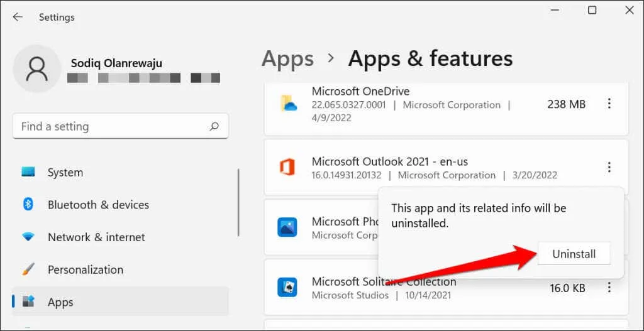
Task: Click the sidebar vertical scrollbar
Action: point(238,202)
